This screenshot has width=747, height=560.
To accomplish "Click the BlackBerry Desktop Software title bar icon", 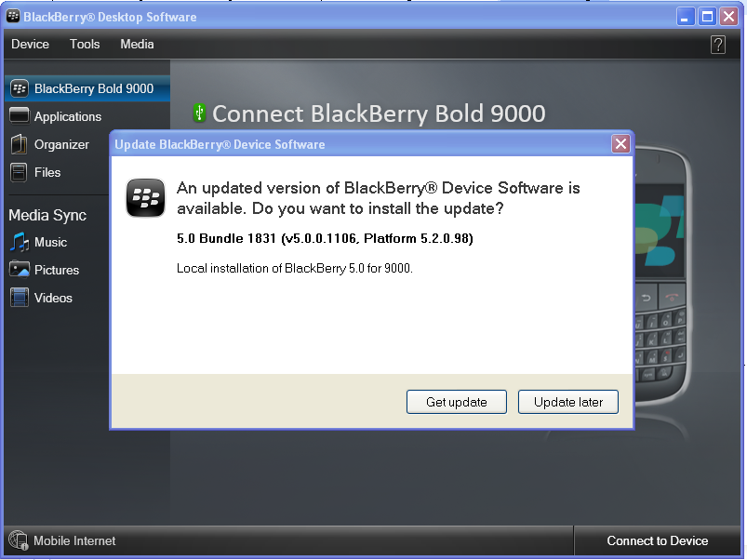I will click(13, 16).
